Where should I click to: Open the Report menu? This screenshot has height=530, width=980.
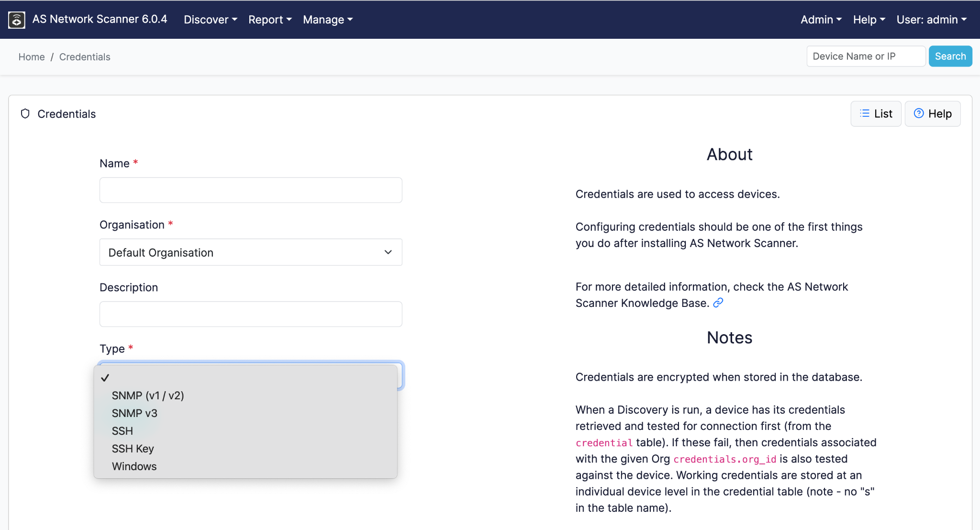pos(270,20)
